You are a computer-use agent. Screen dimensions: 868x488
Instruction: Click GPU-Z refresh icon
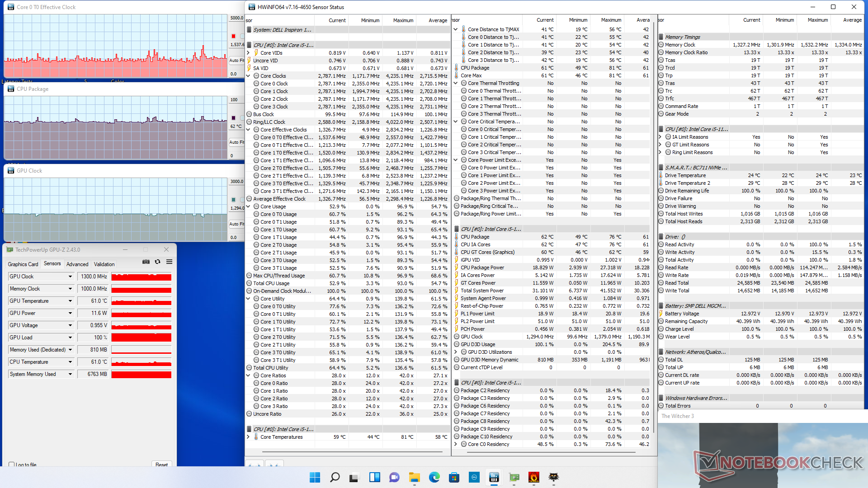point(157,262)
